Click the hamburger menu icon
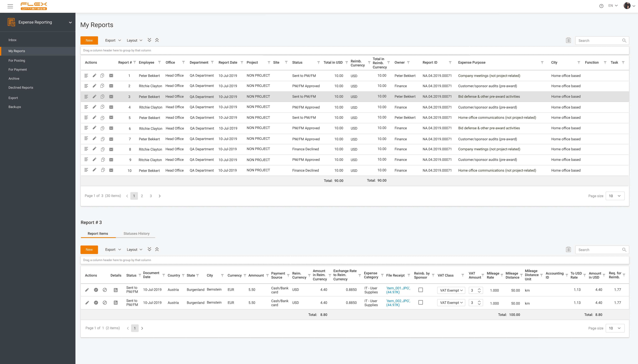 click(x=10, y=6)
